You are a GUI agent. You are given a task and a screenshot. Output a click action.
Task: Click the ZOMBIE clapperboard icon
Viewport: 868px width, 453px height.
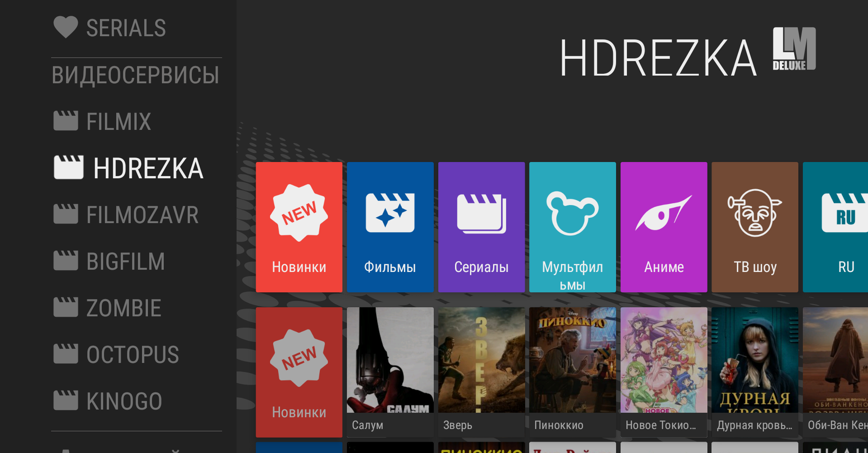coord(66,307)
